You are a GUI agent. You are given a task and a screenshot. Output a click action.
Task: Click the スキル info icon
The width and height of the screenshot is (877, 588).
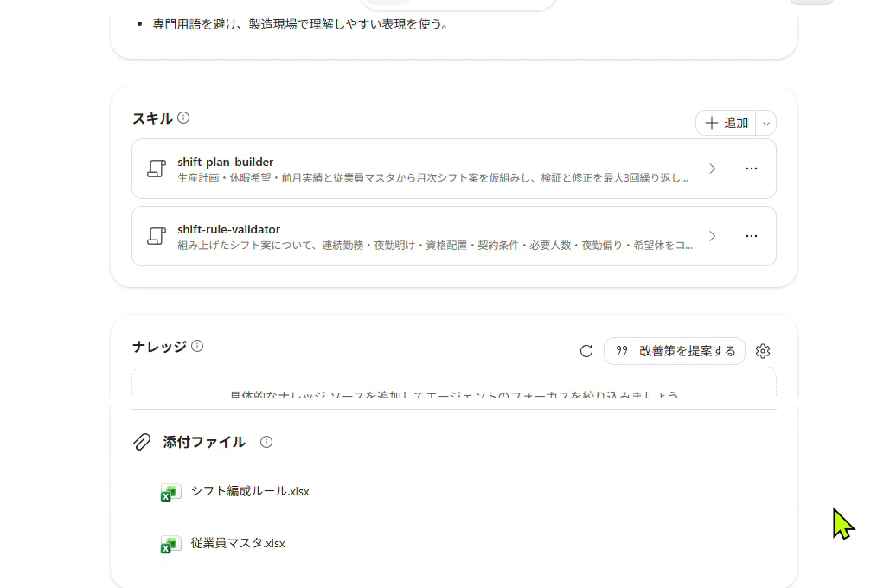point(183,118)
